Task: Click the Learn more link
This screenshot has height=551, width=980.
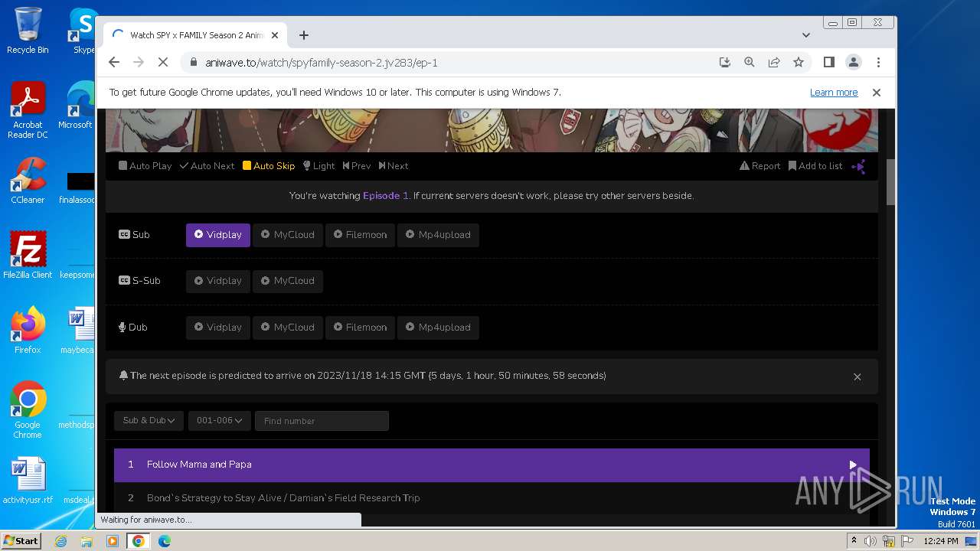Action: (834, 93)
